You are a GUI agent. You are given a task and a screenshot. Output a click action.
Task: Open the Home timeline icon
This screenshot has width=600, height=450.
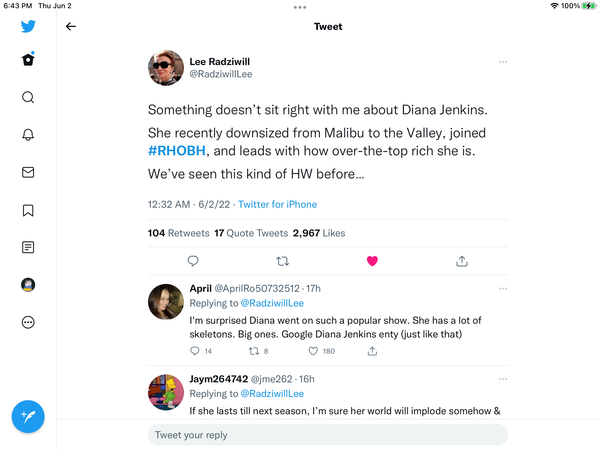tap(28, 60)
